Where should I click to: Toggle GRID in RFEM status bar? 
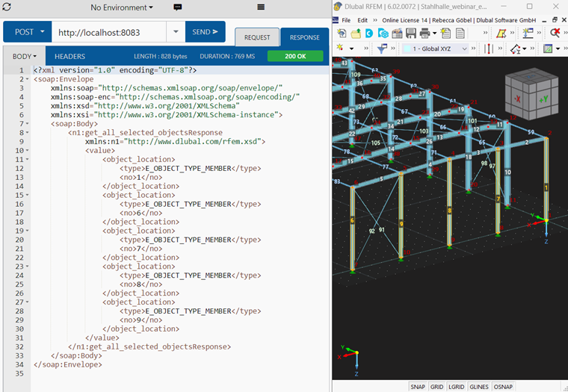(x=436, y=387)
